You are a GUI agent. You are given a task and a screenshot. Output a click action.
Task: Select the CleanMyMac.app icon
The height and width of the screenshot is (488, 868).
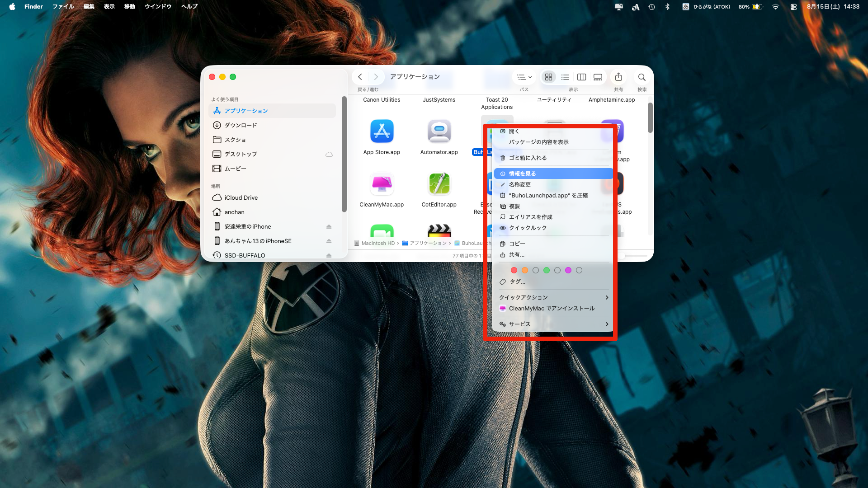pos(382,184)
